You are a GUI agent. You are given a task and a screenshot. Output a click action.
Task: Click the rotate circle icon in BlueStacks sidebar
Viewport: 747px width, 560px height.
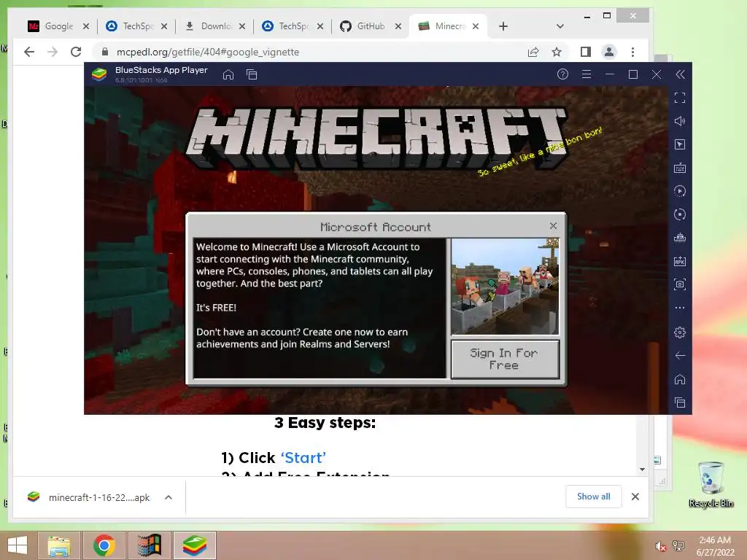680,214
